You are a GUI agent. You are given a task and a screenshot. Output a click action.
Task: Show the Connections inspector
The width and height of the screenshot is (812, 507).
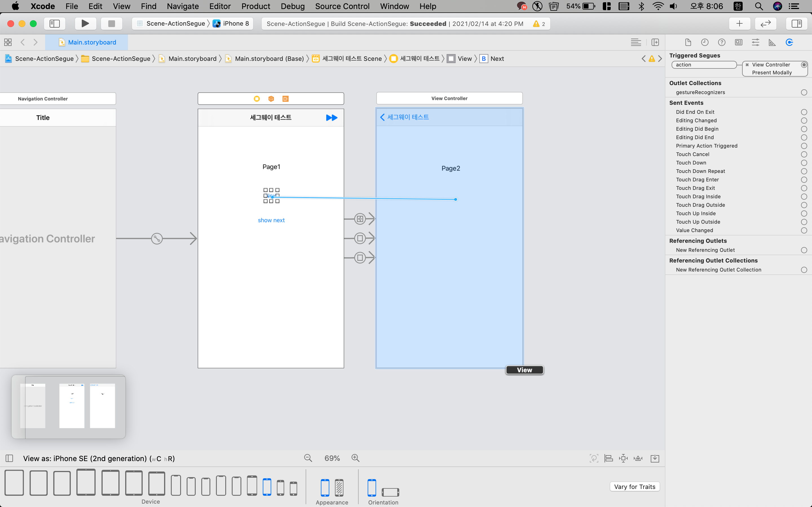(789, 42)
